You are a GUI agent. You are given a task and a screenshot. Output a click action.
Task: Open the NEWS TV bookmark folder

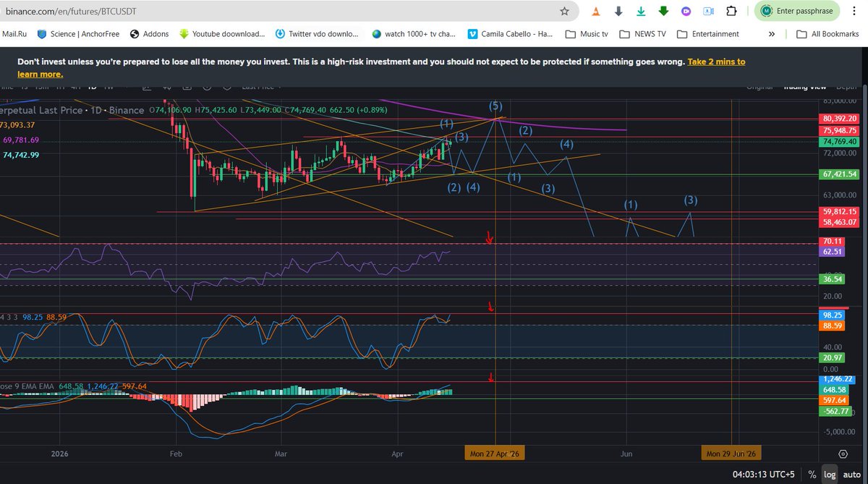click(640, 34)
